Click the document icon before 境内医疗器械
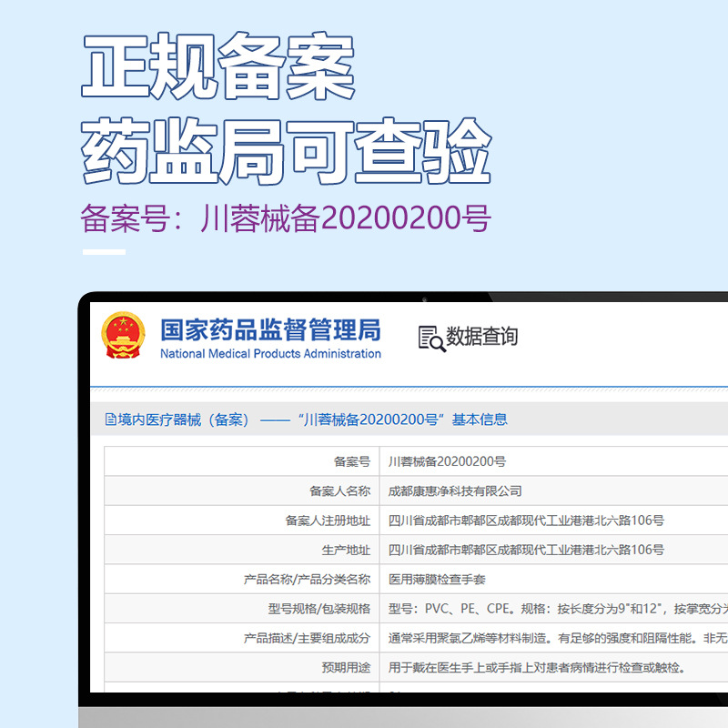This screenshot has width=728, height=728. point(110,420)
